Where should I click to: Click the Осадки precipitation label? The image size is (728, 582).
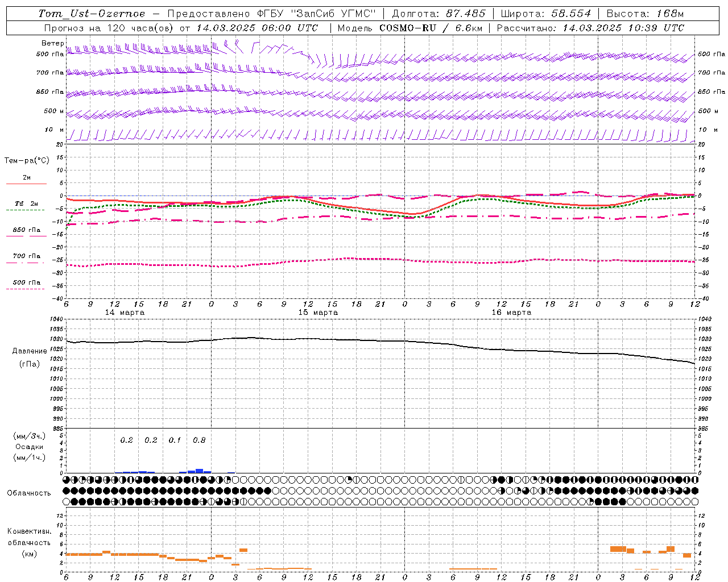pyautogui.click(x=30, y=447)
